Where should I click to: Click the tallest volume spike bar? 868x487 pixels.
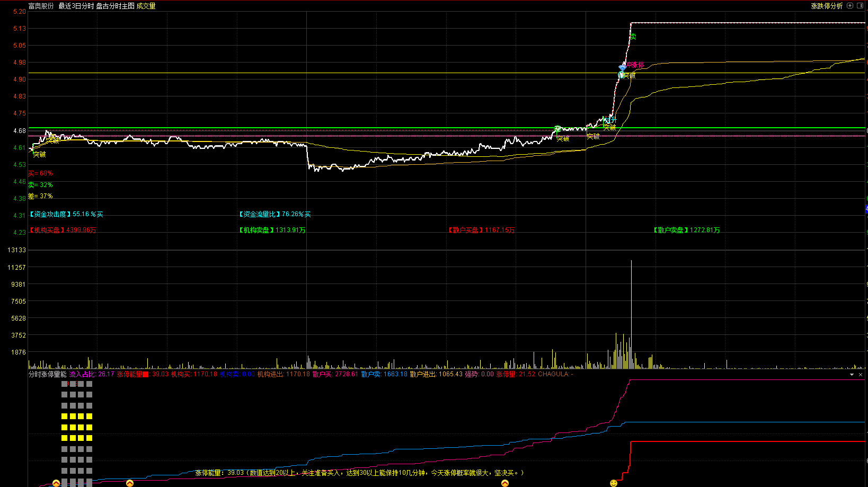tap(631, 314)
